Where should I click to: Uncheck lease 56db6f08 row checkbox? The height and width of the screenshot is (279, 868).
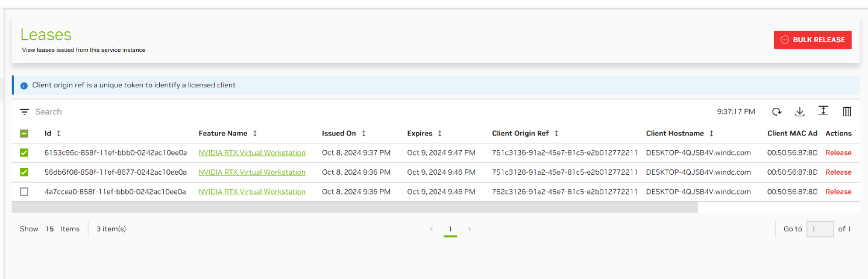(x=24, y=172)
